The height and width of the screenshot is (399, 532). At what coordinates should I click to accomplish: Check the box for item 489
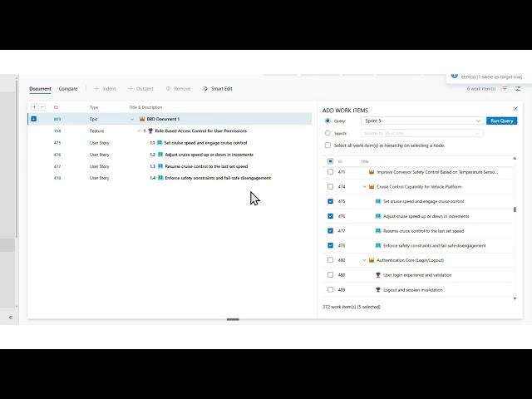[330, 290]
